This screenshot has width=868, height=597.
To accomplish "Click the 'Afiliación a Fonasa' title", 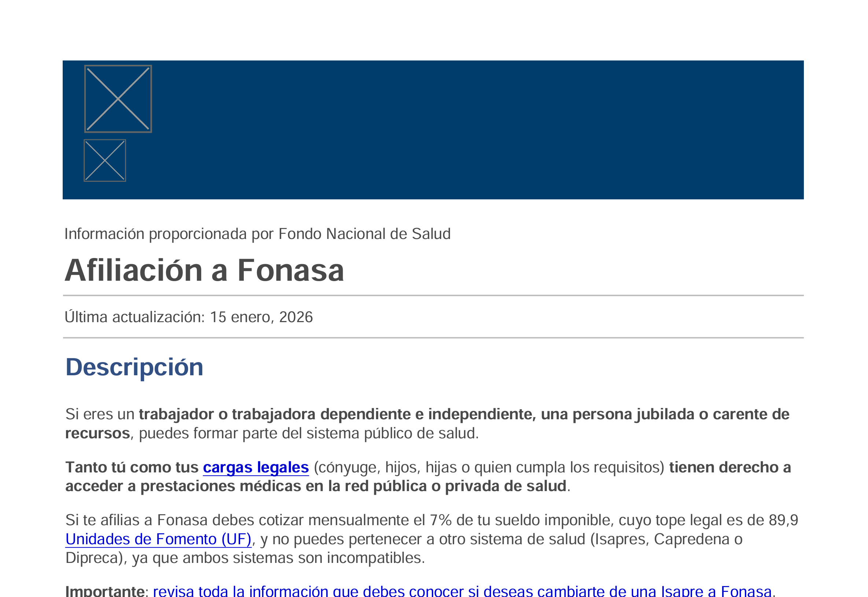I will (x=204, y=270).
